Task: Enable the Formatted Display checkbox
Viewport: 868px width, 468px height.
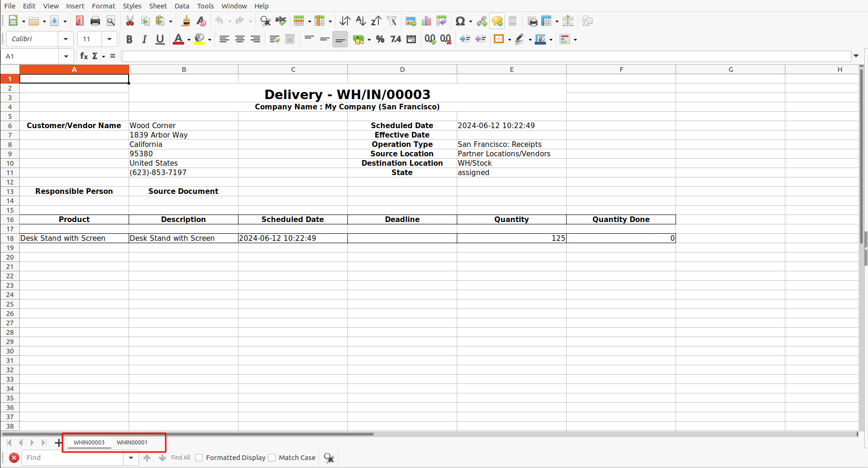Action: pos(199,458)
